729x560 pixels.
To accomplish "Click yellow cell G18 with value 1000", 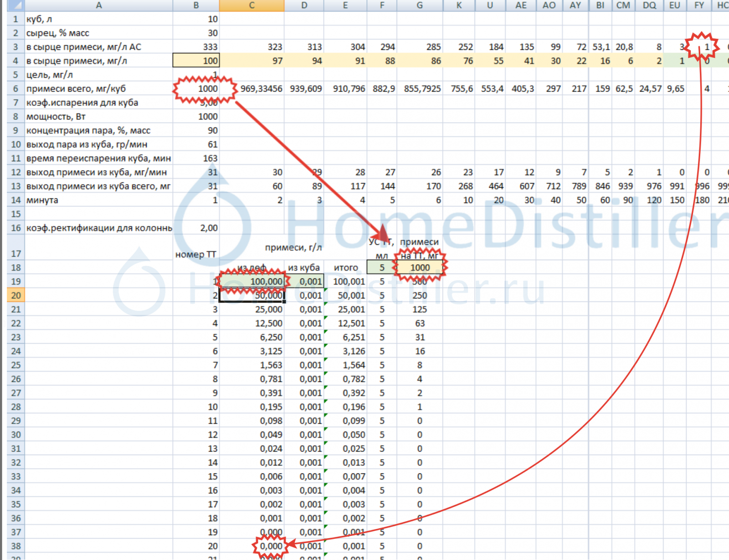I will coord(420,267).
